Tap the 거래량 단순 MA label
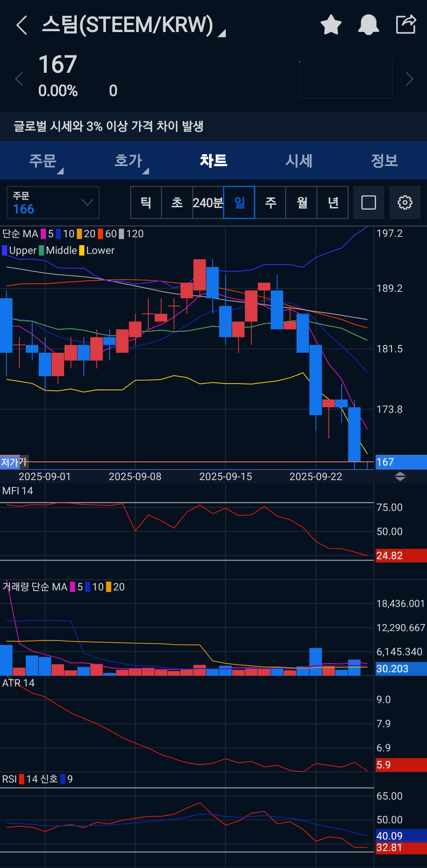 point(35,587)
